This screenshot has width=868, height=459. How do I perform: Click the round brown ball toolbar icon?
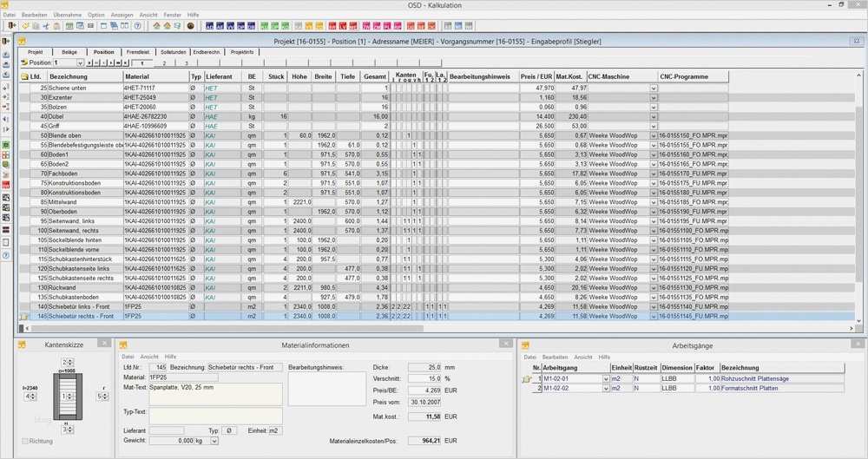tap(190, 26)
